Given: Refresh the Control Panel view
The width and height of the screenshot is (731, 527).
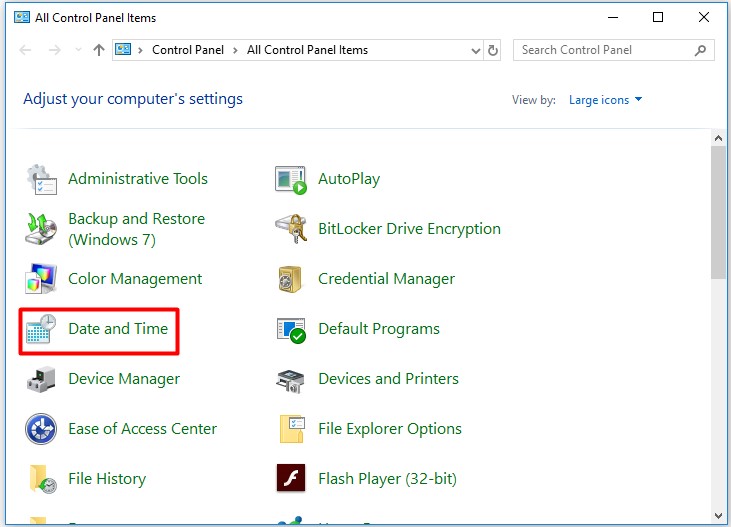Looking at the screenshot, I should tap(493, 50).
